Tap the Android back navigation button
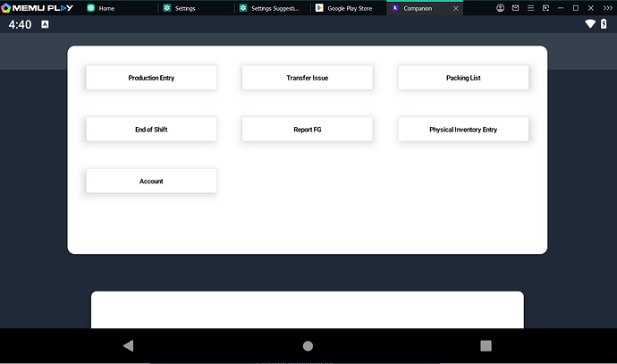The image size is (617, 364). pyautogui.click(x=128, y=345)
